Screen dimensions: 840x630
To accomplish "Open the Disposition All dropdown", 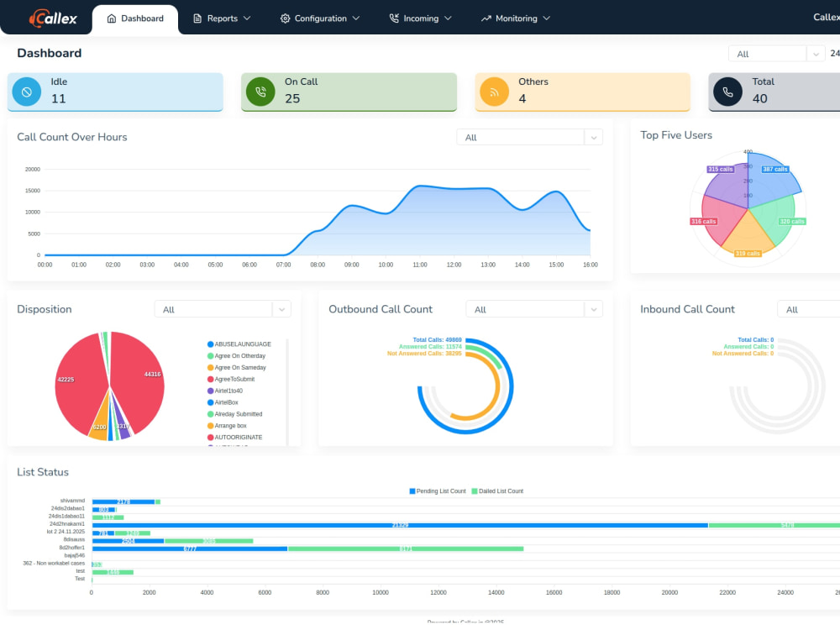I will (x=223, y=309).
